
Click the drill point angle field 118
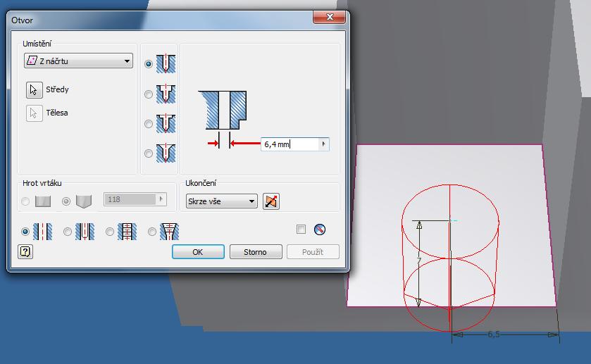(130, 199)
